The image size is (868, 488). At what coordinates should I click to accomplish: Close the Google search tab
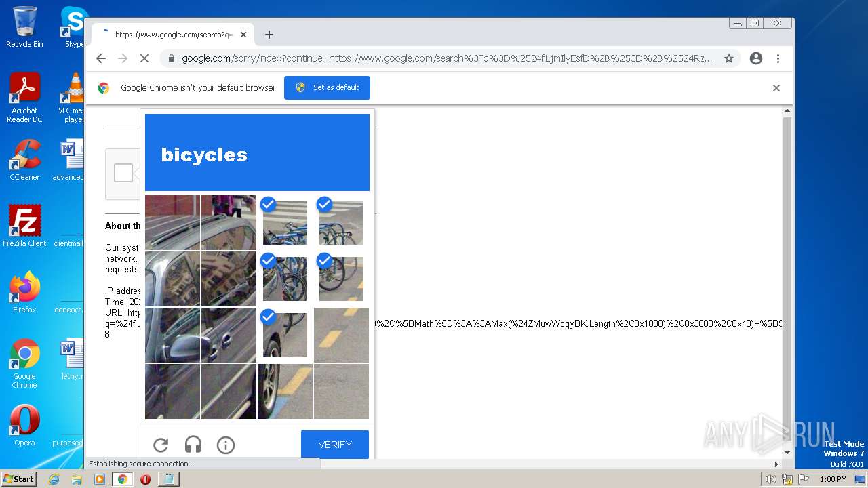point(243,35)
